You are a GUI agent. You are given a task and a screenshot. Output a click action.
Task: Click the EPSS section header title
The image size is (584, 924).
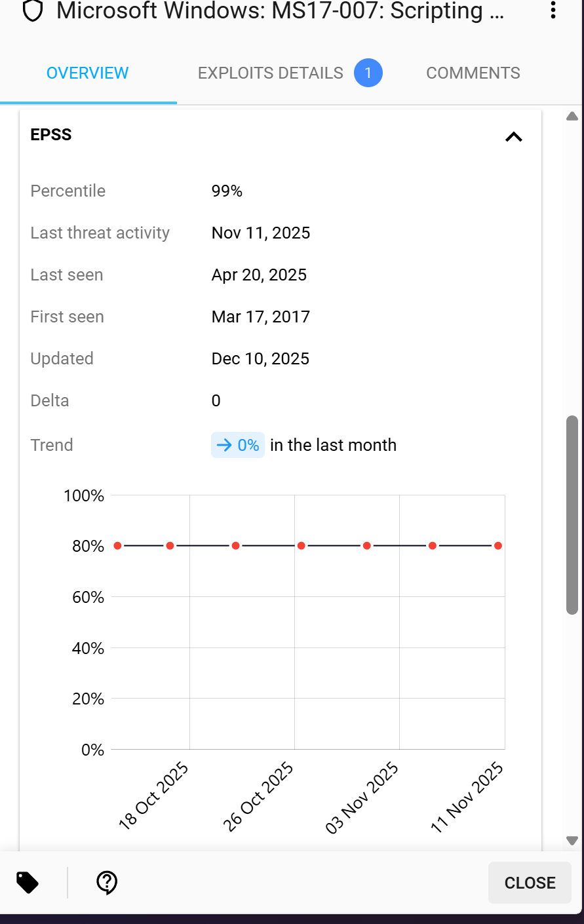[51, 134]
